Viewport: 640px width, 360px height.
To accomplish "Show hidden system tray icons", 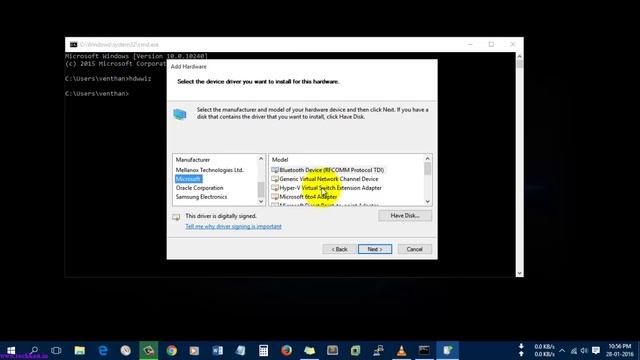I will [x=562, y=351].
